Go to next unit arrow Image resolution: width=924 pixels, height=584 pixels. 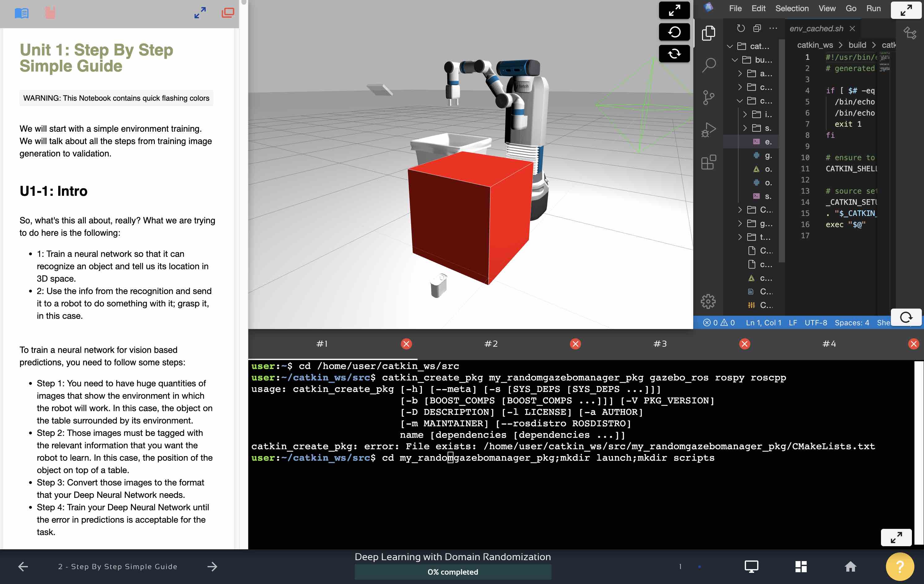pos(212,566)
